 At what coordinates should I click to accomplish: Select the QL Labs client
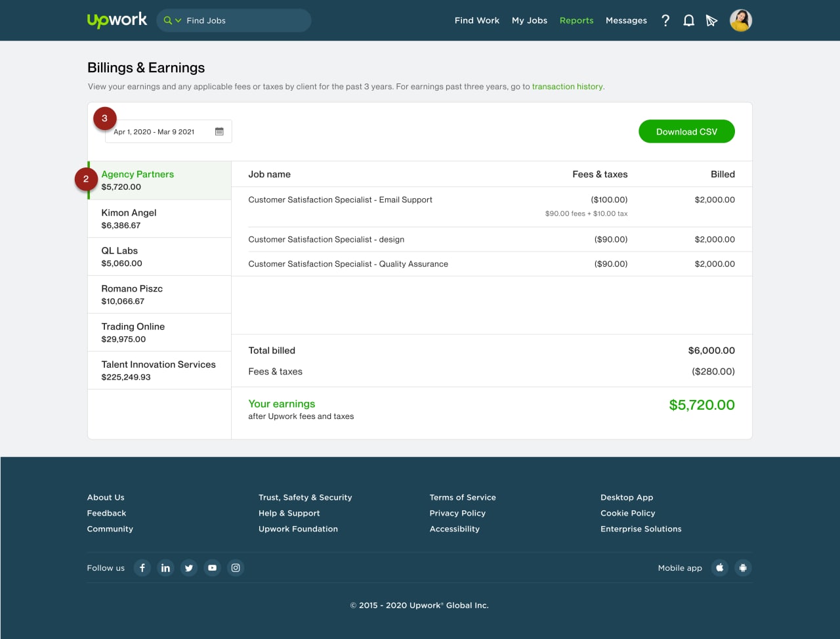pyautogui.click(x=159, y=257)
